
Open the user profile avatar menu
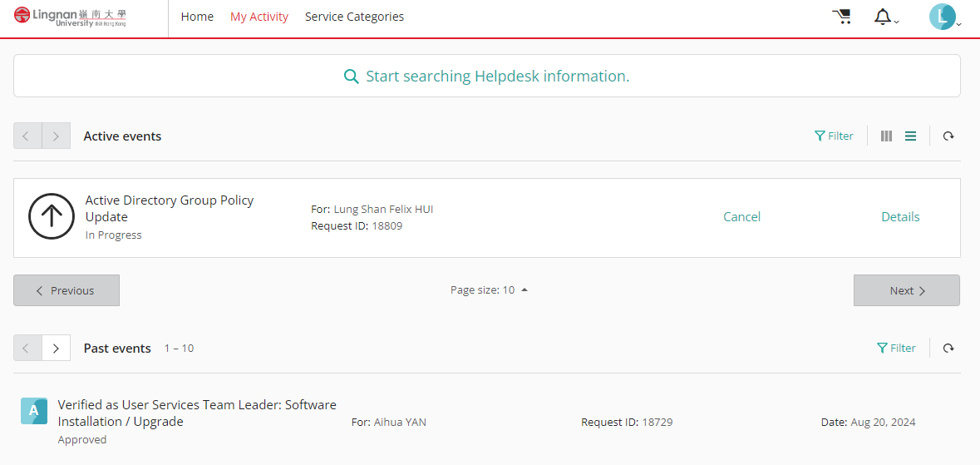[x=943, y=17]
